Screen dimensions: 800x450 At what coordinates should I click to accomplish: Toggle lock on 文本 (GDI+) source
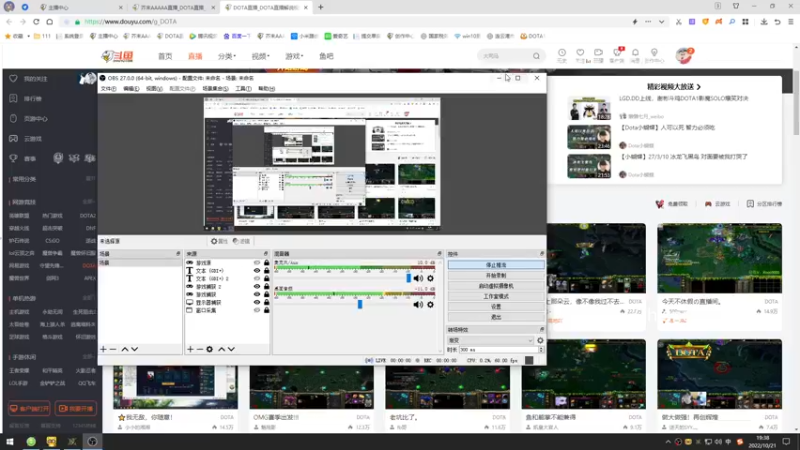click(x=266, y=271)
